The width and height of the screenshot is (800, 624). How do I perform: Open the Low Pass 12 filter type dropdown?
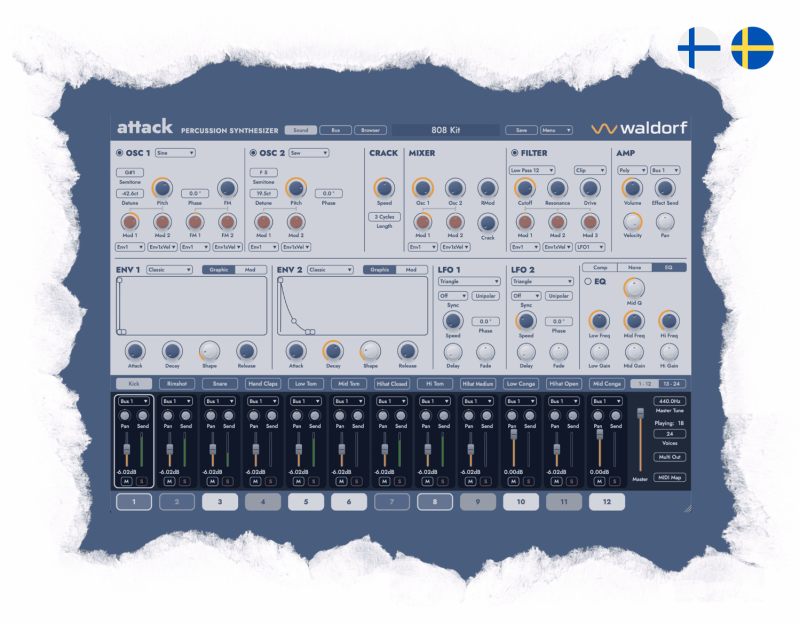coord(531,170)
